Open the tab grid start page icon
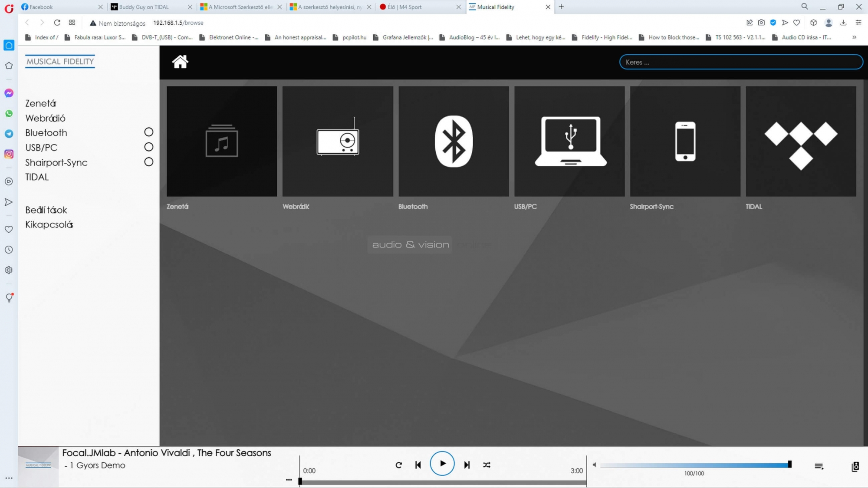Image resolution: width=868 pixels, height=488 pixels. pos(72,23)
